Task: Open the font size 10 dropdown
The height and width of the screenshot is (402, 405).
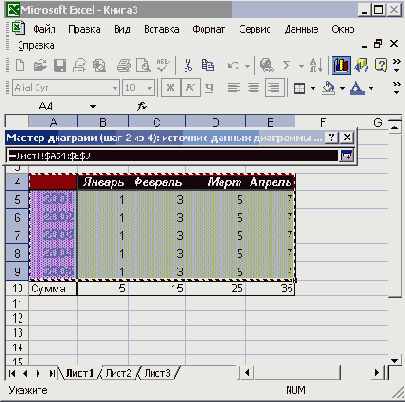Action: [x=150, y=88]
